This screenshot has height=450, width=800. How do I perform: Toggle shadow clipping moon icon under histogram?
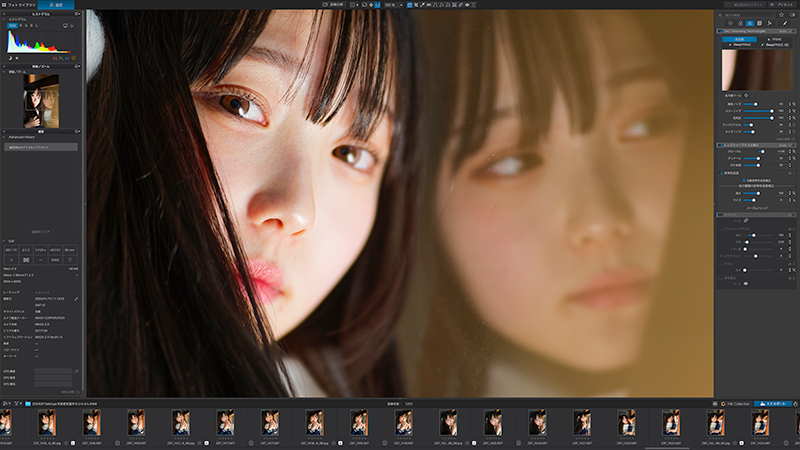tap(10, 58)
